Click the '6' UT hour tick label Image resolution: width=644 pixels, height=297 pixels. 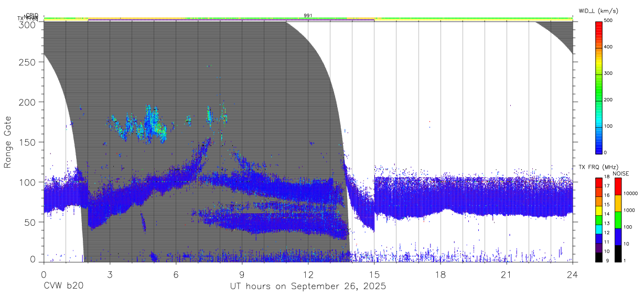176,274
